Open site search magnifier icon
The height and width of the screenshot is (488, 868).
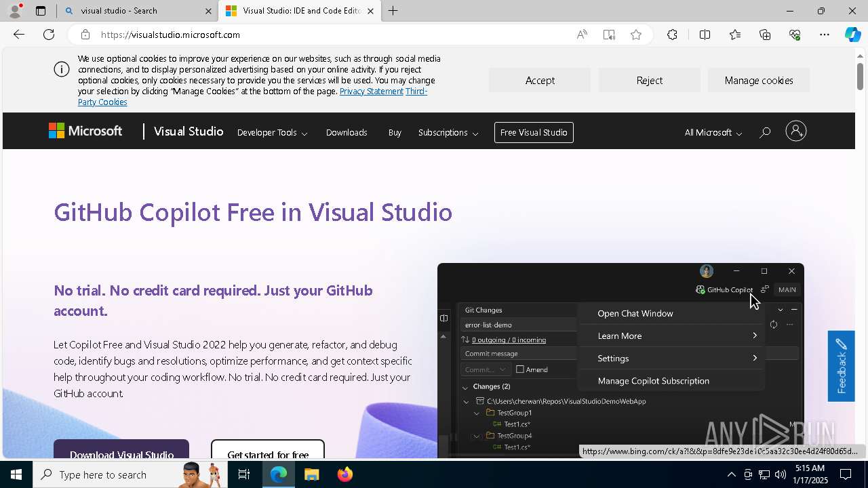[x=765, y=133]
